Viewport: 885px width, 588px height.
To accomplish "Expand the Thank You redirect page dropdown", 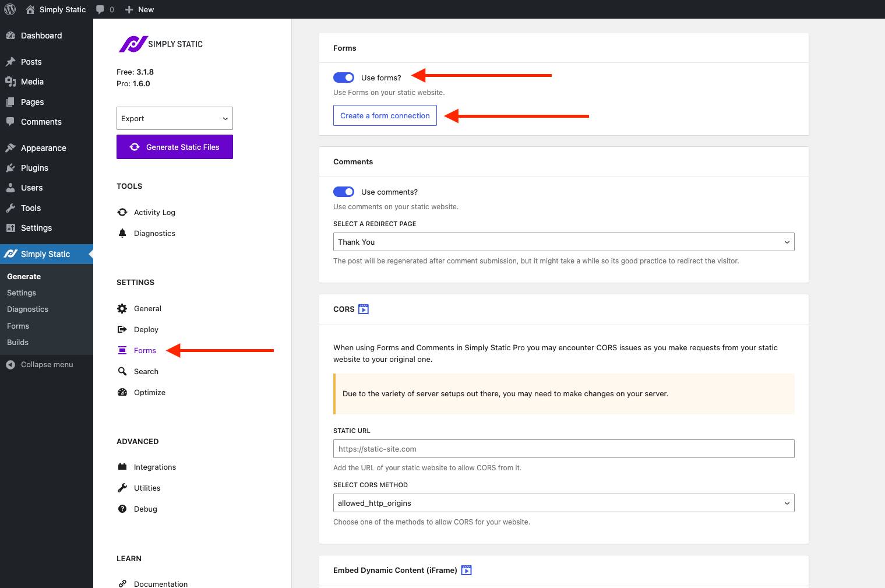I will coord(563,242).
